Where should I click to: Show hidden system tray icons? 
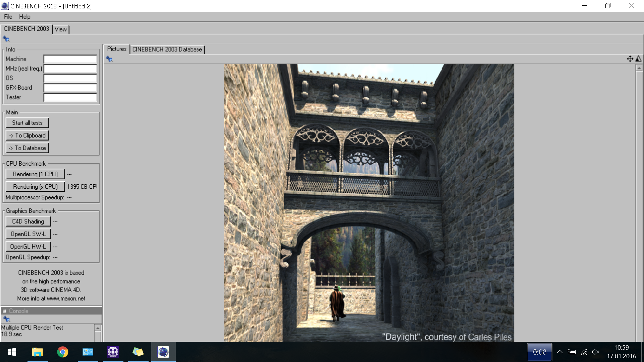point(560,352)
